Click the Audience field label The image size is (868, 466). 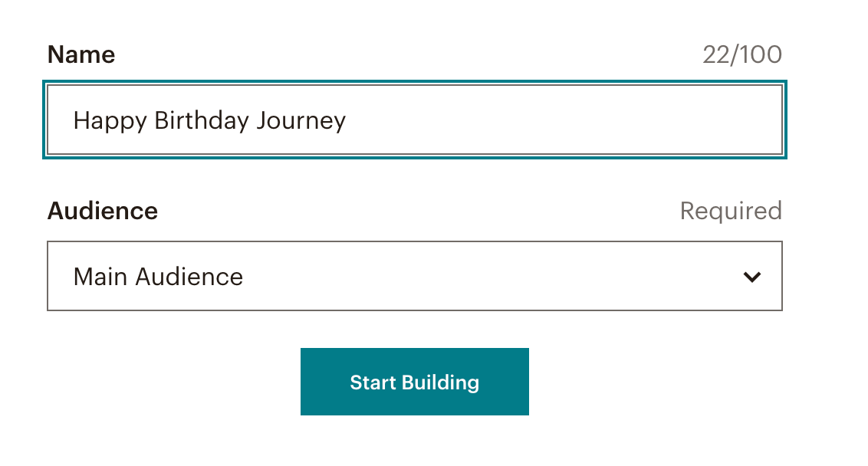pos(103,211)
